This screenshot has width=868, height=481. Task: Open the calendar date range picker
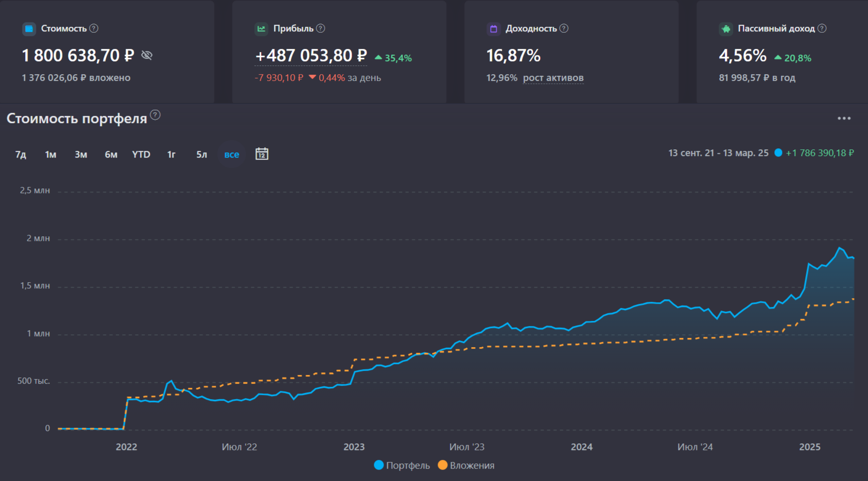262,154
